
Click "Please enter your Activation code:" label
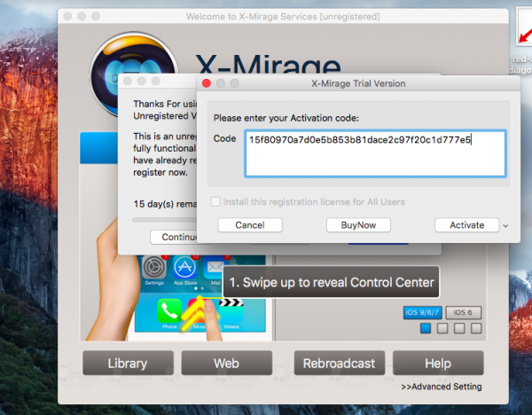click(x=286, y=118)
